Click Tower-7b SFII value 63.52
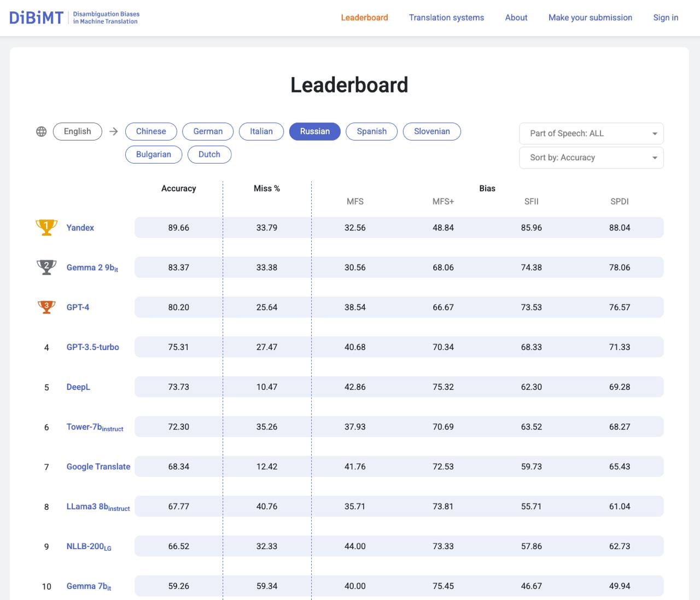 click(532, 427)
